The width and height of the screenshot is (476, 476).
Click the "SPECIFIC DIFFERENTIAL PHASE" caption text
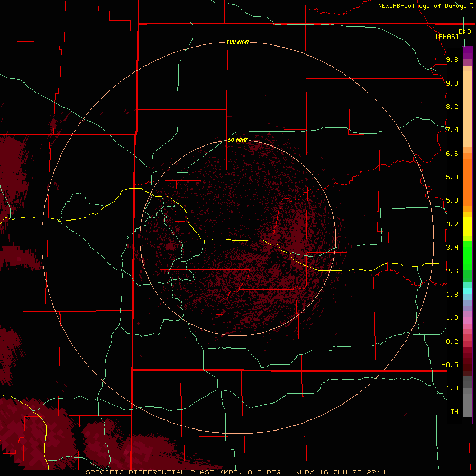(x=150, y=472)
